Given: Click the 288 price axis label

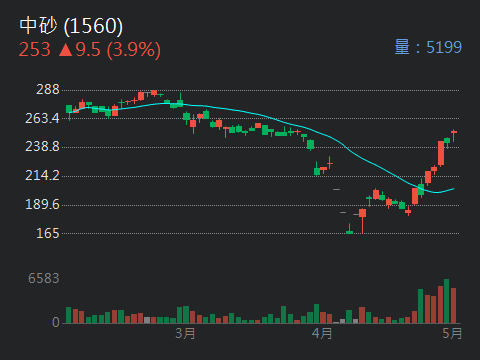Looking at the screenshot, I should 48,90.
